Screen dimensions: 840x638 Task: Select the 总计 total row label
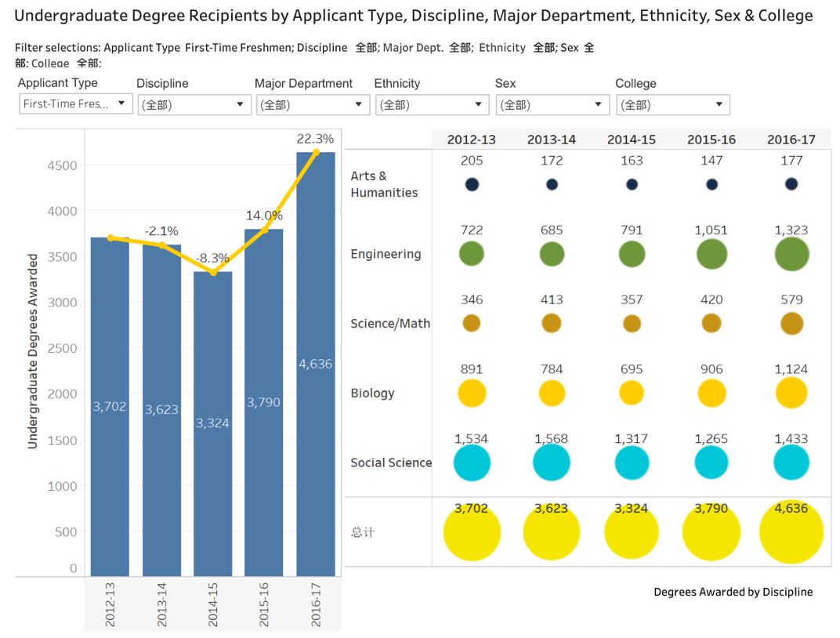(x=363, y=532)
